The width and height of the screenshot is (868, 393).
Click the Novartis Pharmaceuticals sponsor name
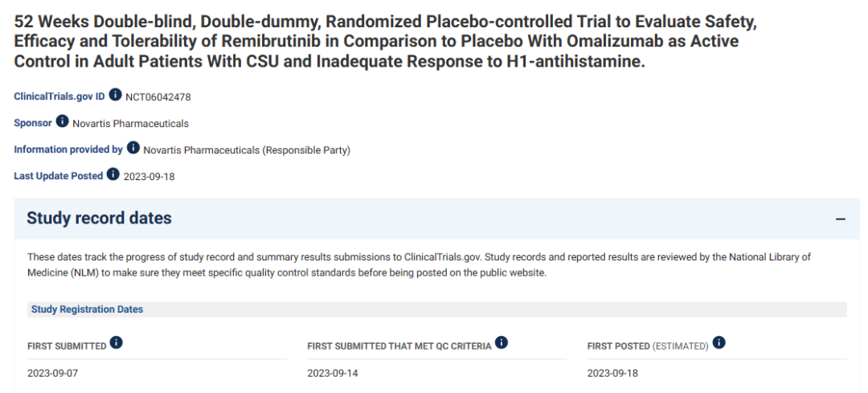tap(130, 124)
